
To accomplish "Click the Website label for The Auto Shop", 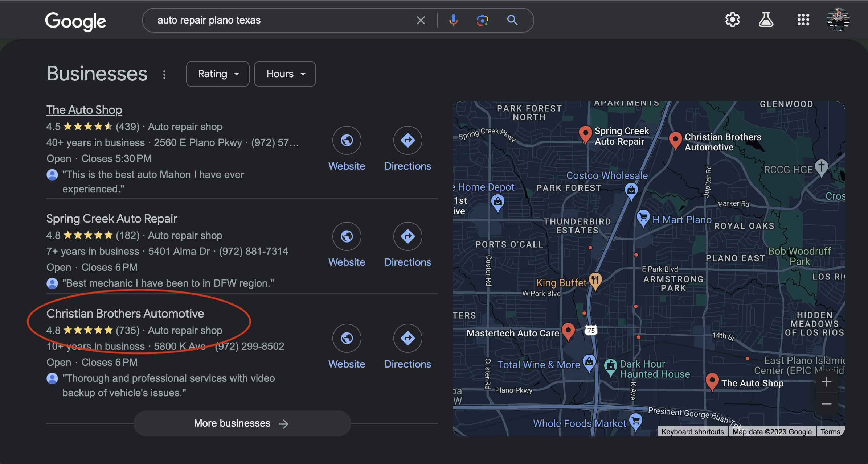I will [347, 166].
